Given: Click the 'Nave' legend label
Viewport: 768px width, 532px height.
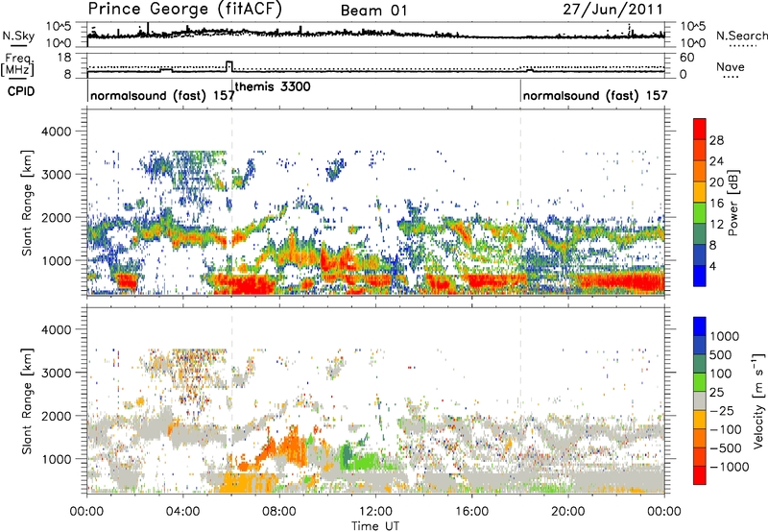Looking at the screenshot, I should click(731, 66).
